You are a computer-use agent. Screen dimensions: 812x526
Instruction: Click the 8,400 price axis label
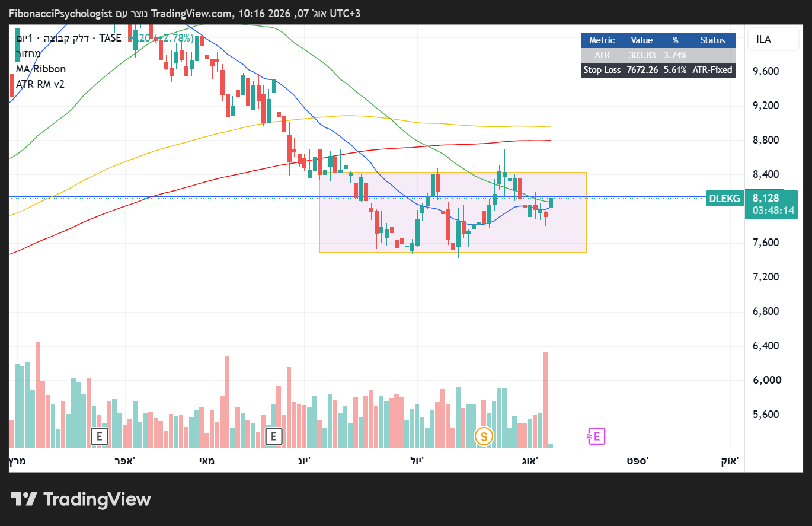[765, 174]
